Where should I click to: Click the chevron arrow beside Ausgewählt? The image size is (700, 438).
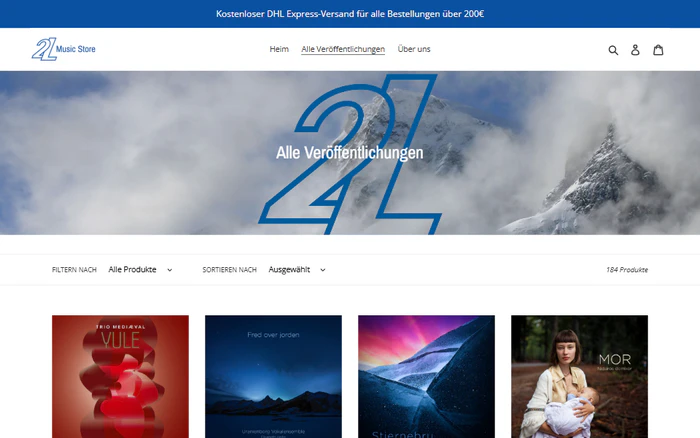click(323, 270)
